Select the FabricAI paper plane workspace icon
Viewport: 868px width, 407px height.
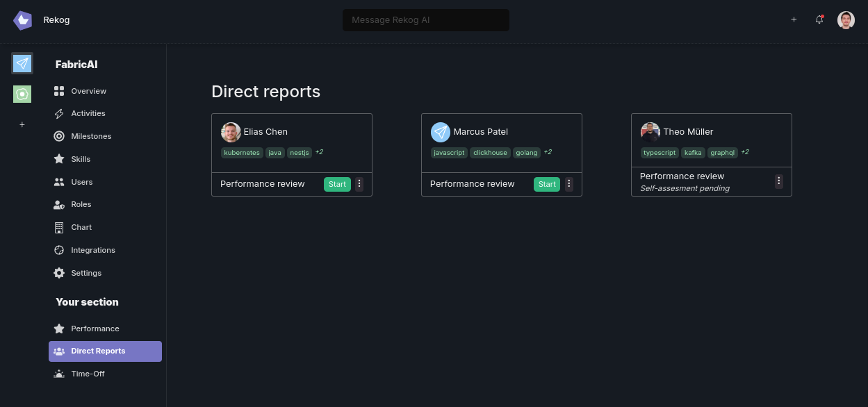pos(22,63)
